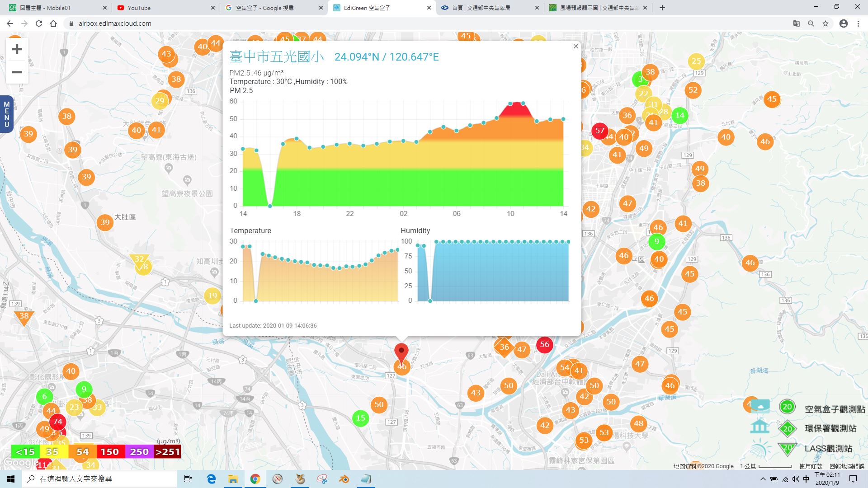This screenshot has height=488, width=868.
Task: Show hidden system tray icons
Action: pyautogui.click(x=763, y=479)
